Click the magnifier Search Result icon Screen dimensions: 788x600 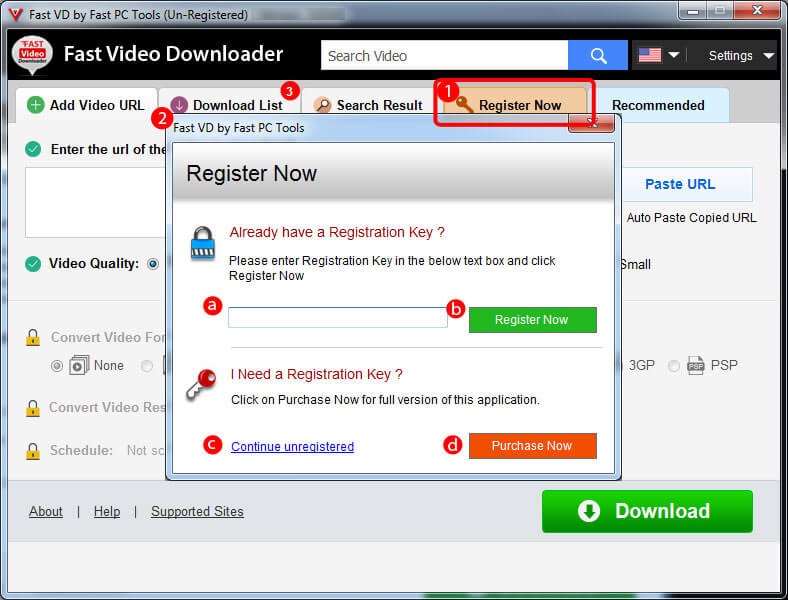click(x=322, y=105)
